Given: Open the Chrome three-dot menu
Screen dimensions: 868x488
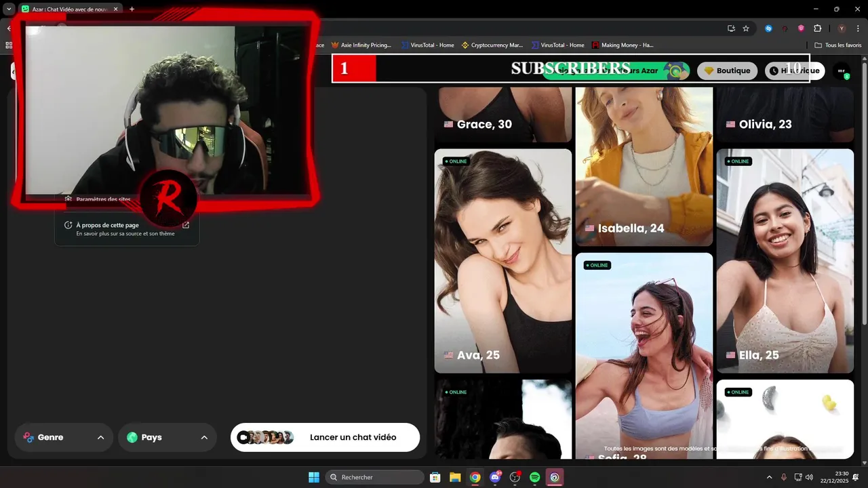Looking at the screenshot, I should click(x=858, y=28).
